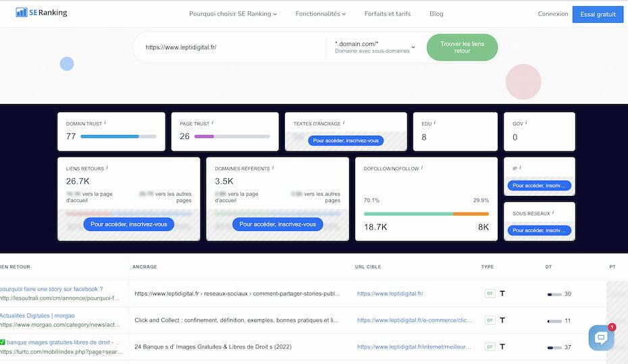
Task: Click the TYPE column header
Action: coord(488,267)
